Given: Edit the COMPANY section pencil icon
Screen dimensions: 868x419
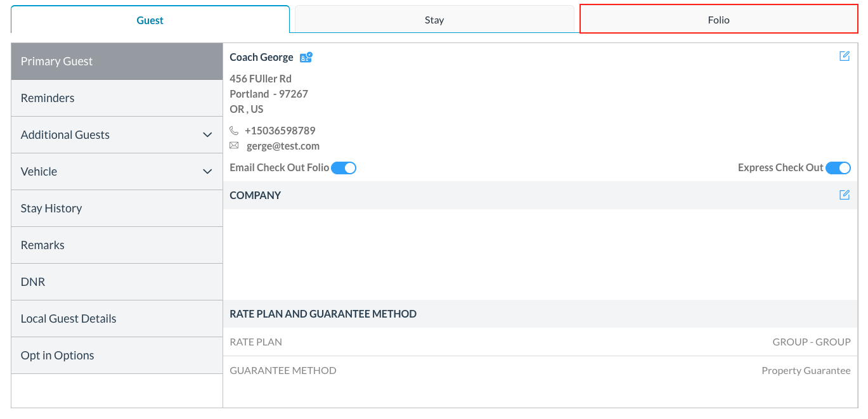Looking at the screenshot, I should click(x=844, y=195).
